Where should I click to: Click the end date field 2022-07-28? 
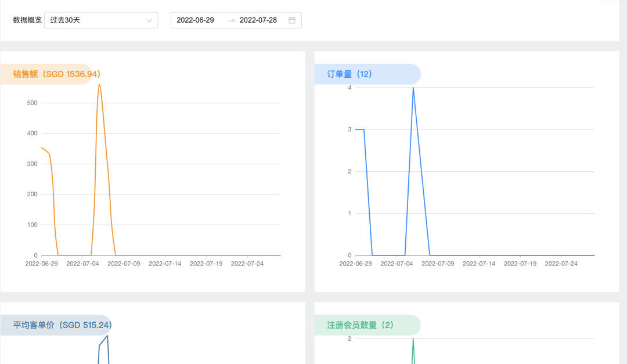258,20
